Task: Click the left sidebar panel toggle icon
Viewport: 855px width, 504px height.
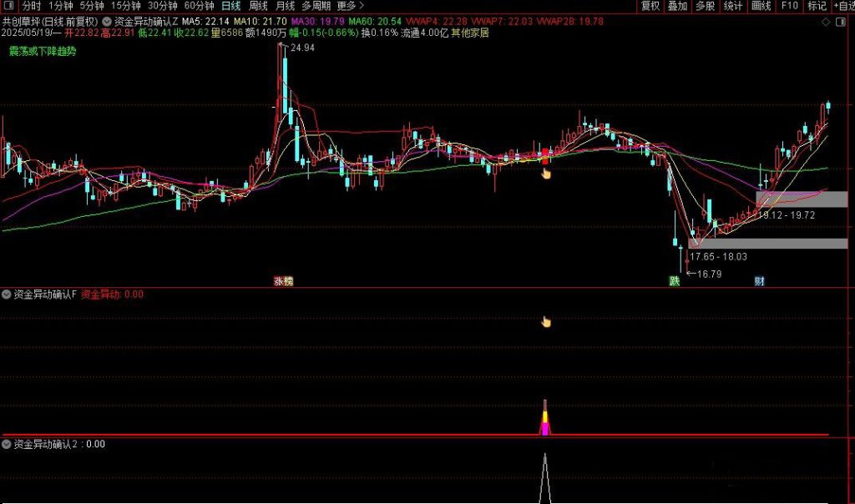Action: tap(8, 6)
